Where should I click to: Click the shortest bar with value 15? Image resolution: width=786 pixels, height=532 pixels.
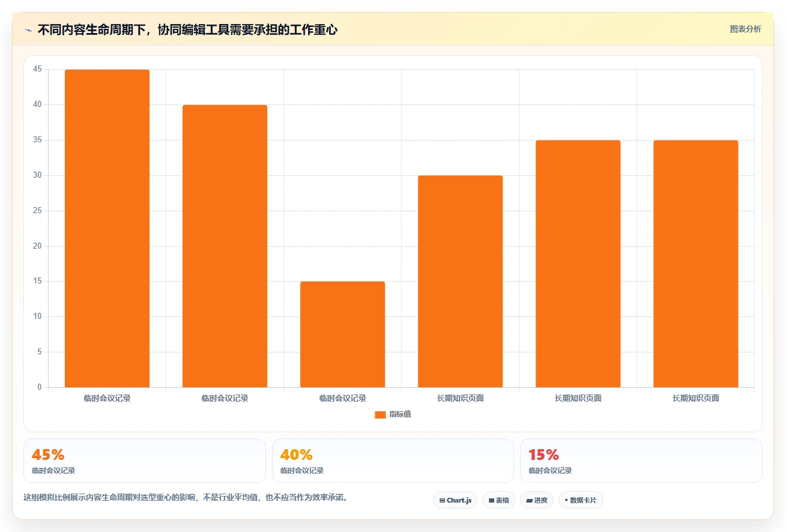342,334
